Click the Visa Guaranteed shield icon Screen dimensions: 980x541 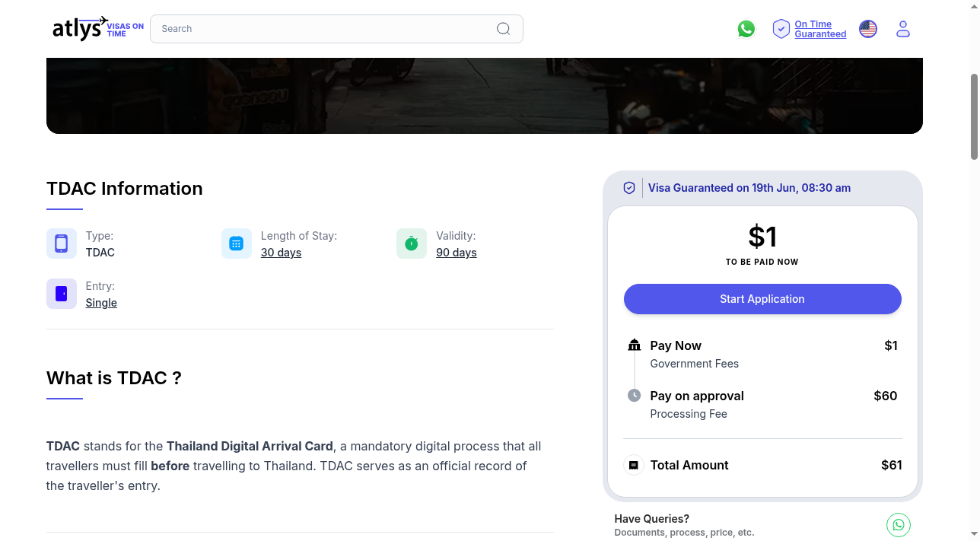[x=629, y=188]
